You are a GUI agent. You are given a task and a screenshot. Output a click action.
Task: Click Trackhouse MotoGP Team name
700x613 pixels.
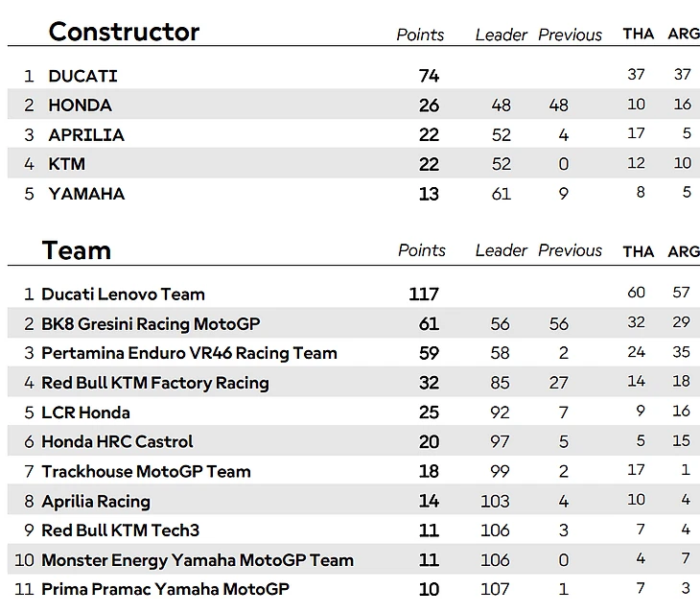146,472
